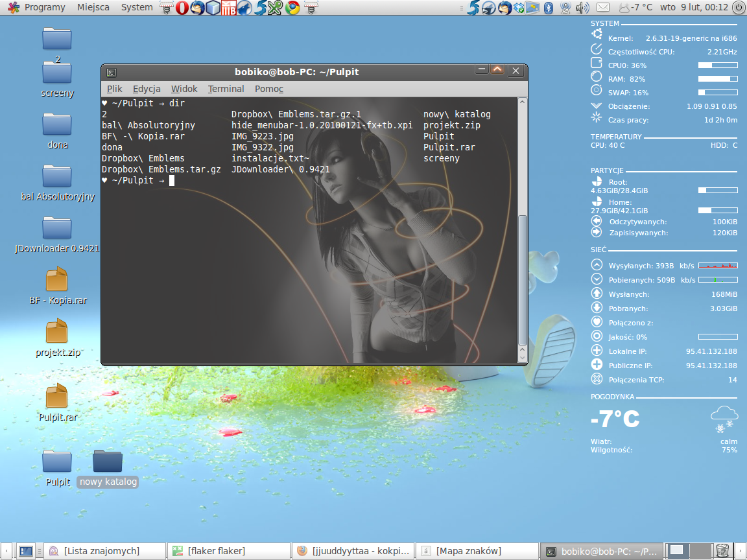Open the Programy applications menu

[37, 8]
